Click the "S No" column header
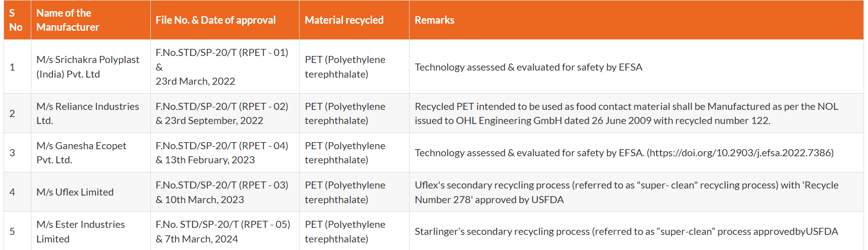 16,20
